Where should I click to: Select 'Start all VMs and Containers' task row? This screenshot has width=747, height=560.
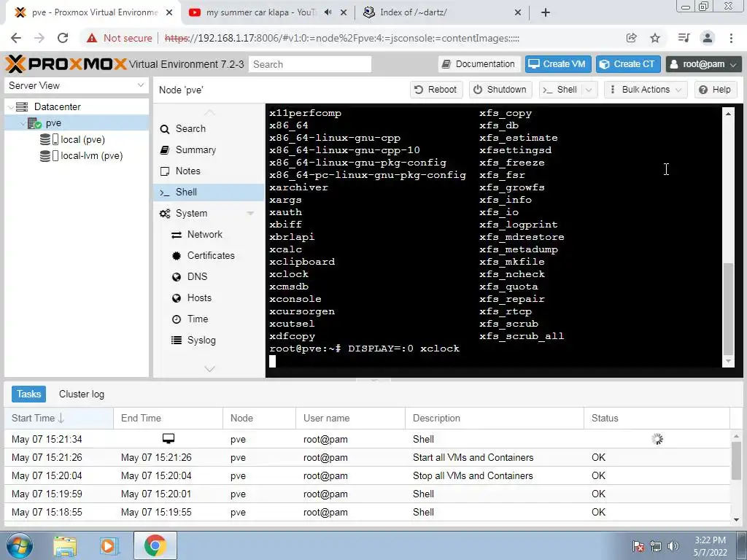click(x=368, y=458)
